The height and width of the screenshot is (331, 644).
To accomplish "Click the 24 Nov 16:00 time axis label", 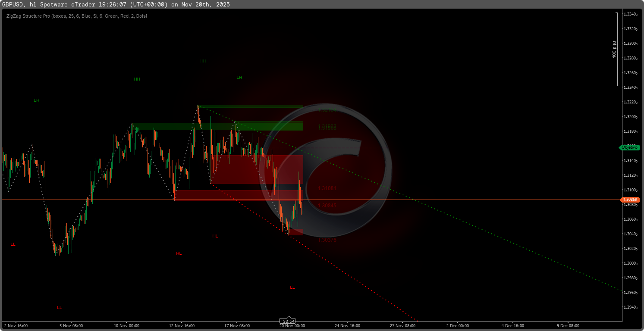I will click(x=347, y=326).
